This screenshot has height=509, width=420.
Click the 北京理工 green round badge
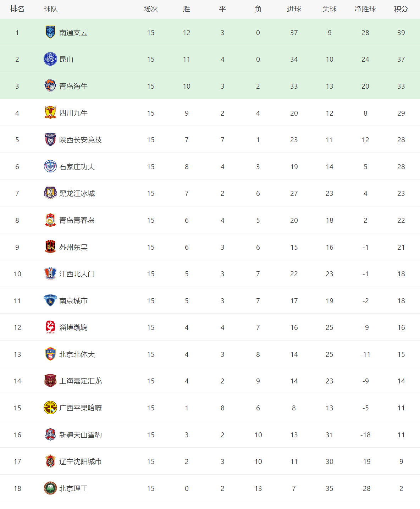click(50, 488)
